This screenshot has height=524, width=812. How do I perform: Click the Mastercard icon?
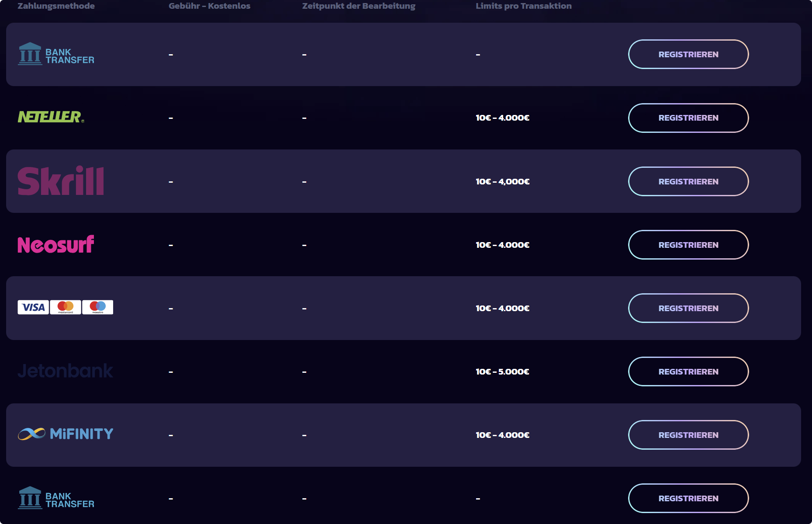click(66, 307)
